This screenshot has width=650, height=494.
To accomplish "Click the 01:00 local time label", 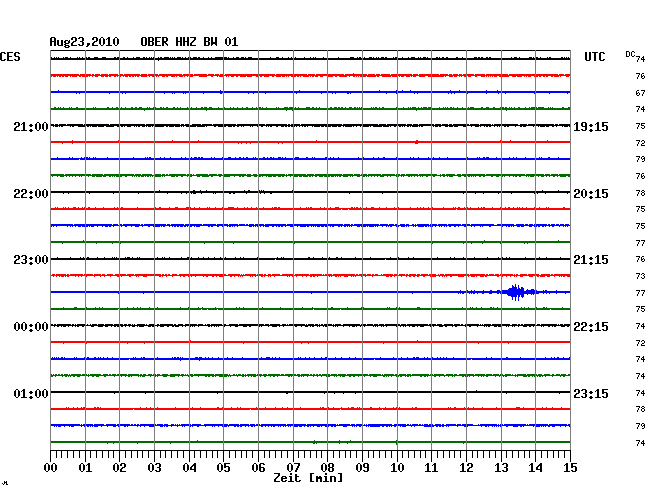I will (x=31, y=393).
